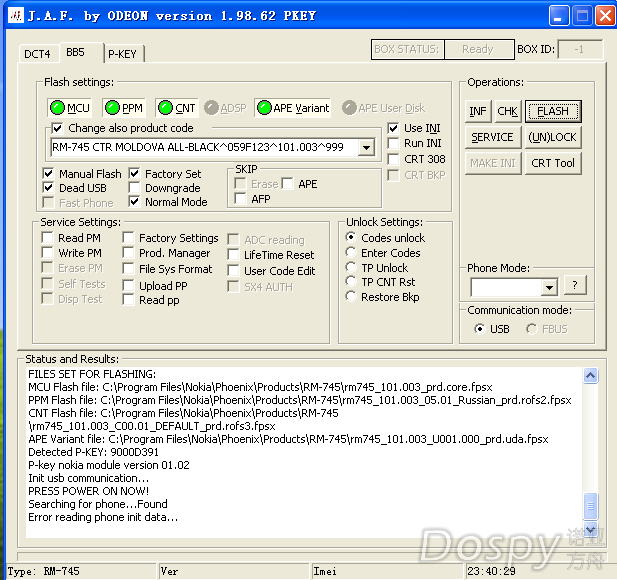
Task: Click the INF operation button
Action: coord(478,111)
